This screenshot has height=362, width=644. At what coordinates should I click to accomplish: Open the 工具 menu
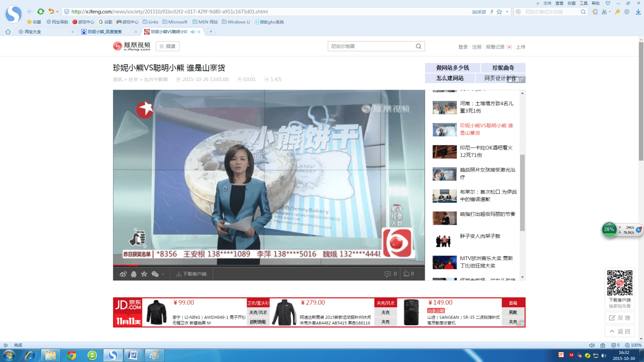pyautogui.click(x=584, y=3)
